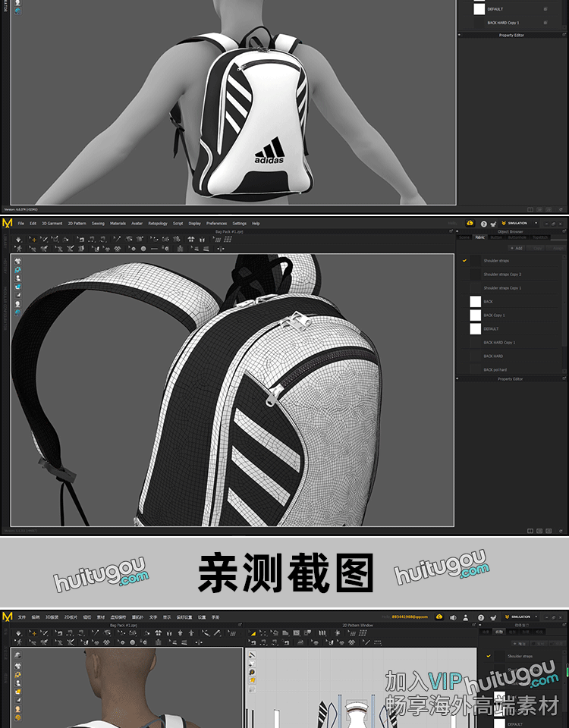Viewport: 569px width, 728px height.
Task: Select the BACK HARD fabric row
Action: (511, 356)
